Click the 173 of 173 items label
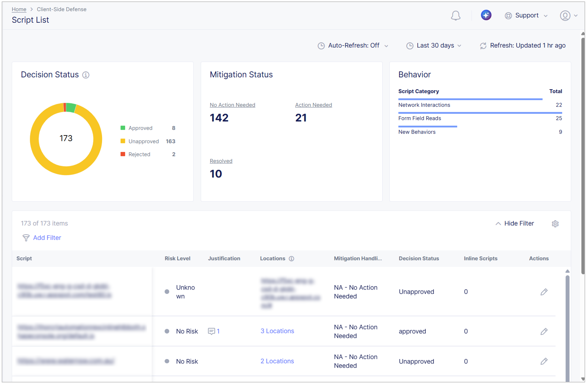 pos(44,224)
